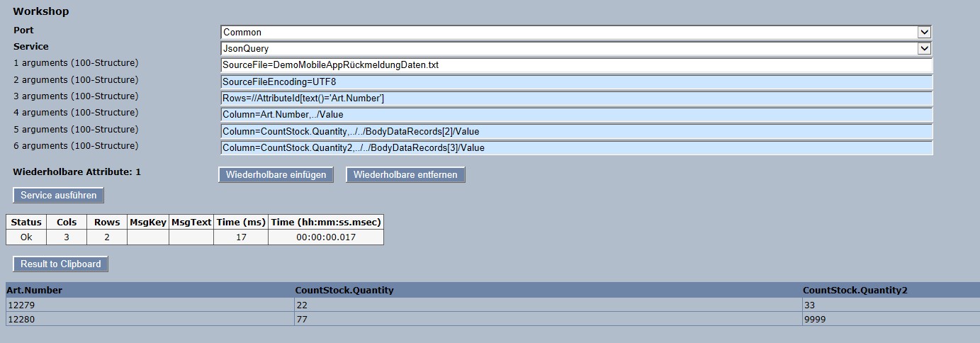
Task: Click the Wiederholbare einfügen button
Action: [x=276, y=174]
